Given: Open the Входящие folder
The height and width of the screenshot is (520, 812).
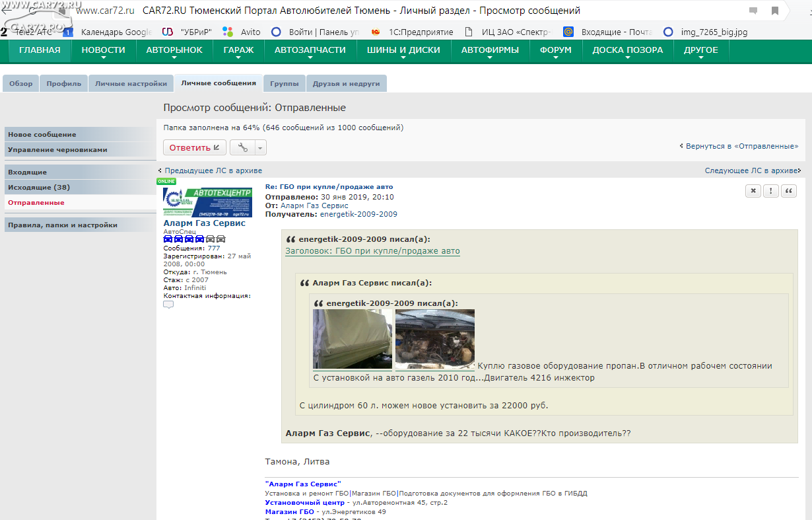Looking at the screenshot, I should point(80,172).
